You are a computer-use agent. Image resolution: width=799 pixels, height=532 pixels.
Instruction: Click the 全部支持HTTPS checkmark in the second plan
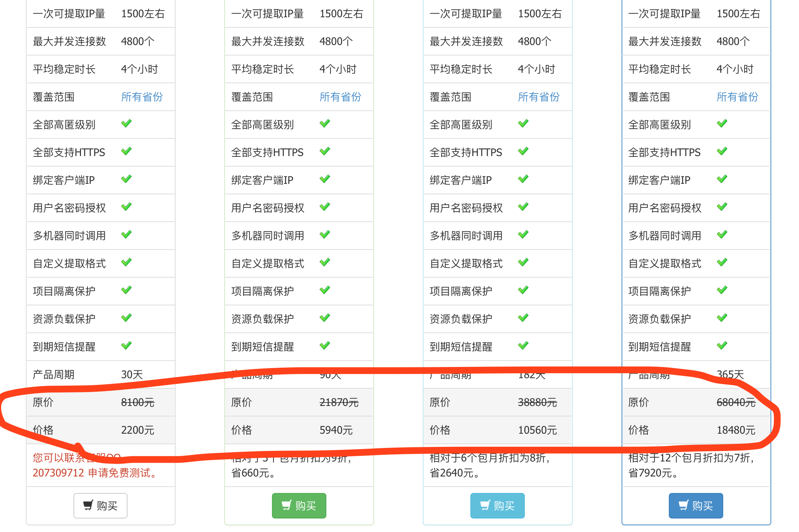pos(325,151)
